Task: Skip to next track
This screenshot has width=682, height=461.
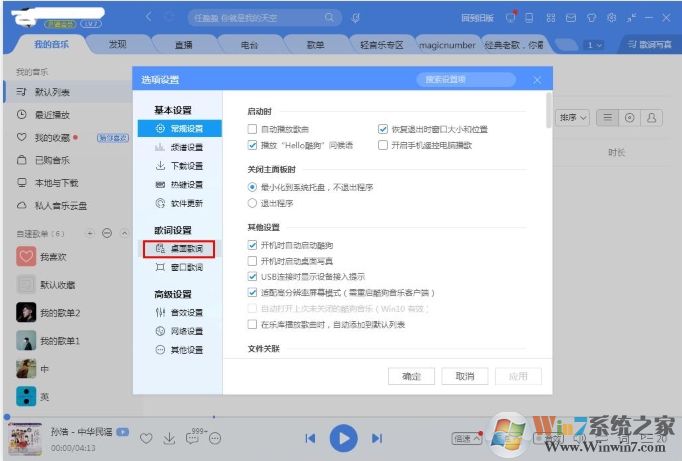Action: (x=377, y=438)
